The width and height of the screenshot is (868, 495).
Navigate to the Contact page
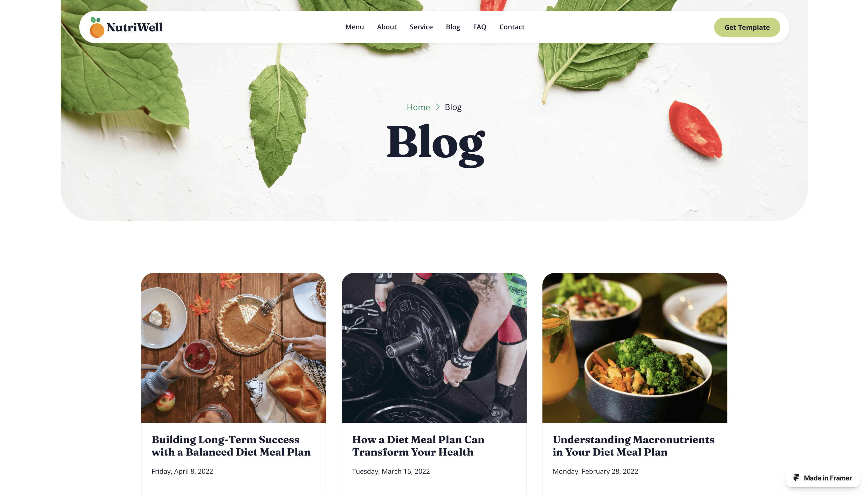(x=512, y=27)
